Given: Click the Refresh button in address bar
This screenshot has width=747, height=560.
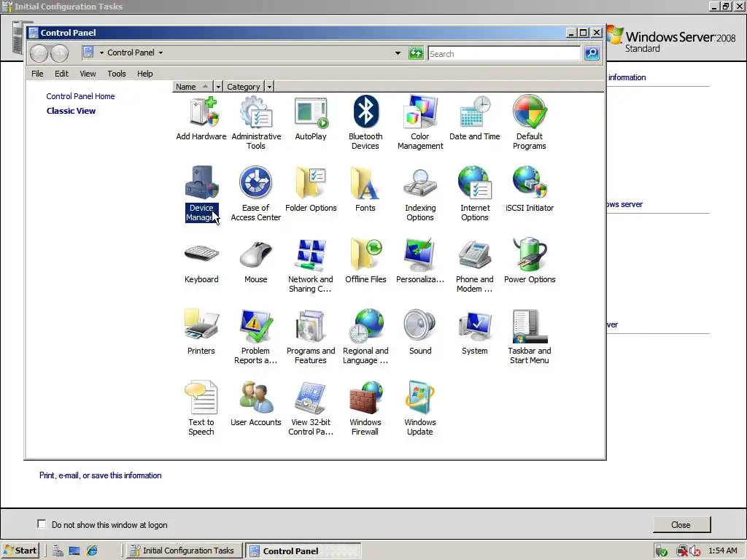Looking at the screenshot, I should click(x=416, y=53).
